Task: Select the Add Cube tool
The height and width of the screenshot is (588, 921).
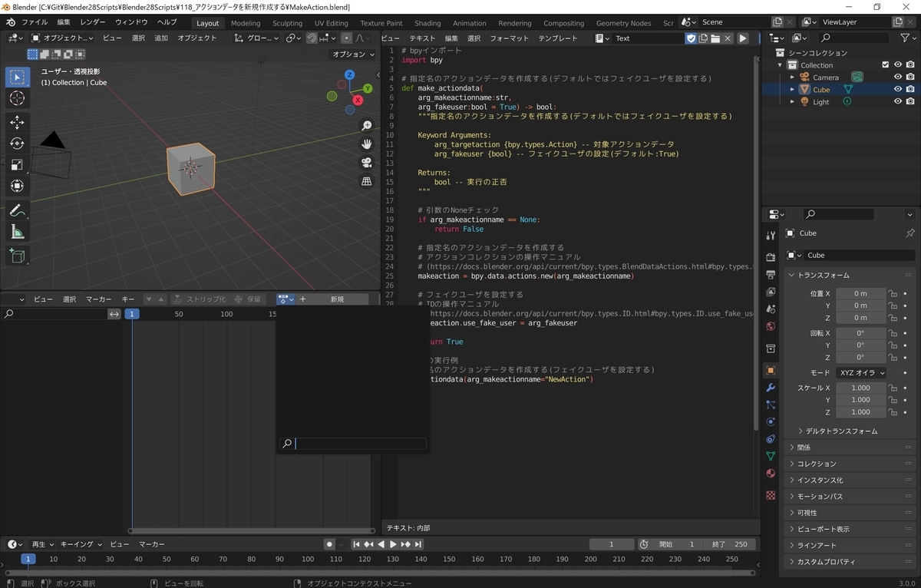Action: click(x=18, y=256)
